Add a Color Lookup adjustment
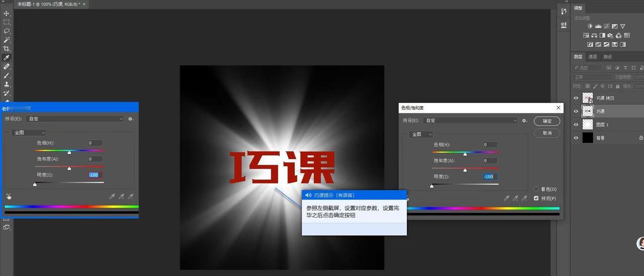644x276 pixels. (x=627, y=35)
